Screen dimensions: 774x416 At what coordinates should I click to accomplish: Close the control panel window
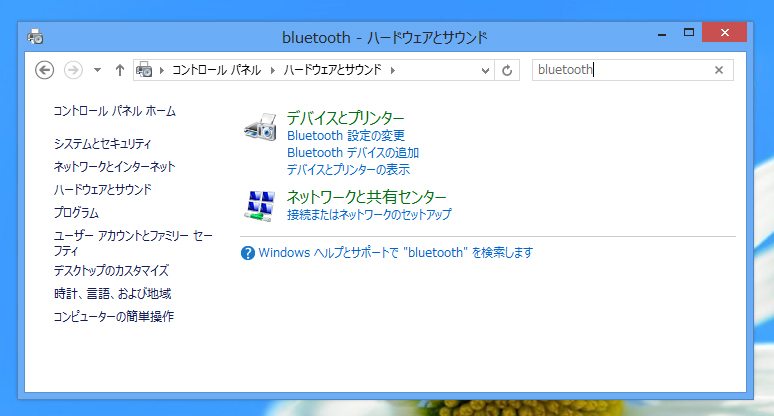point(724,33)
